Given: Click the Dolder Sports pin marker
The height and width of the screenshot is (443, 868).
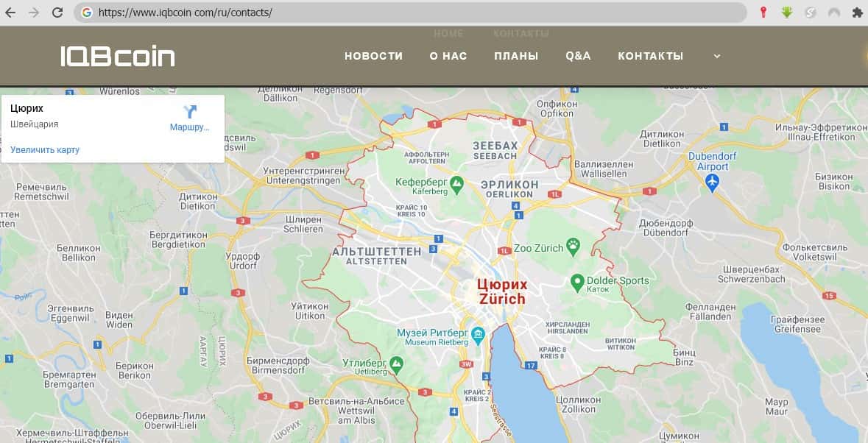Looking at the screenshot, I should click(577, 283).
